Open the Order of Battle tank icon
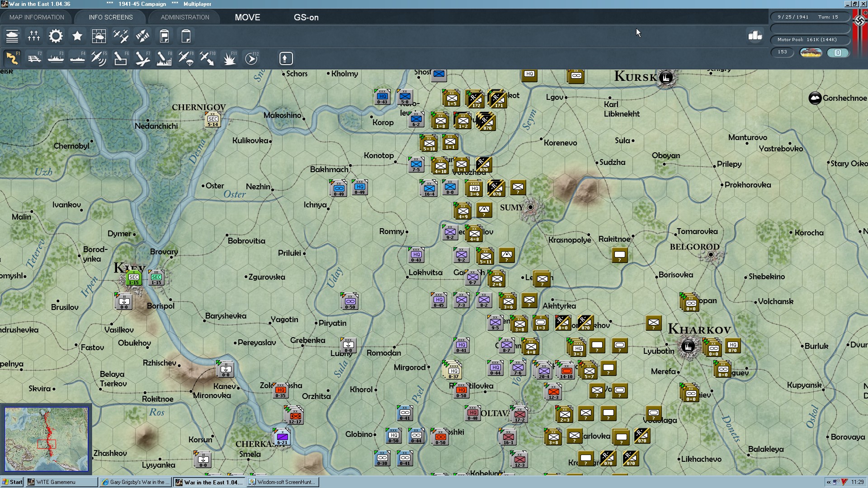Viewport: 868px width, 488px height. 12,36
